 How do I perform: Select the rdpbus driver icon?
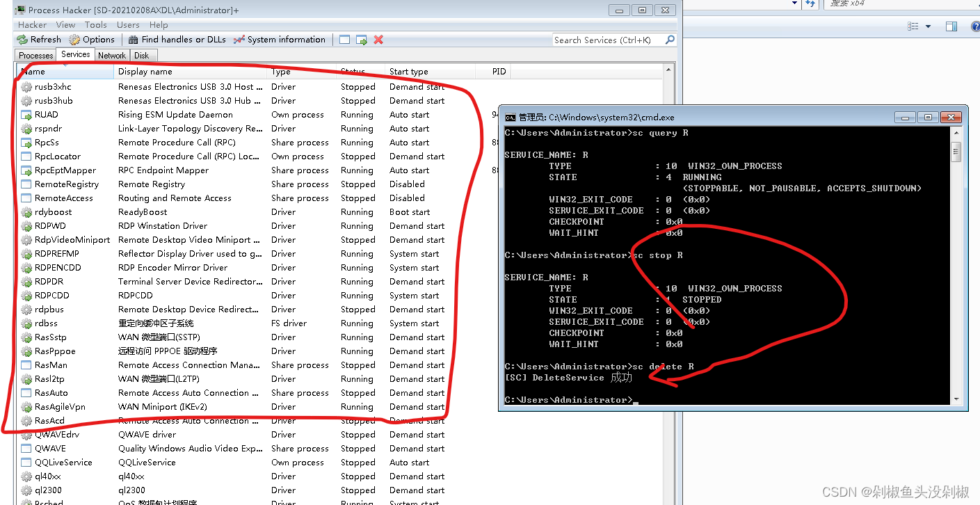click(26, 310)
